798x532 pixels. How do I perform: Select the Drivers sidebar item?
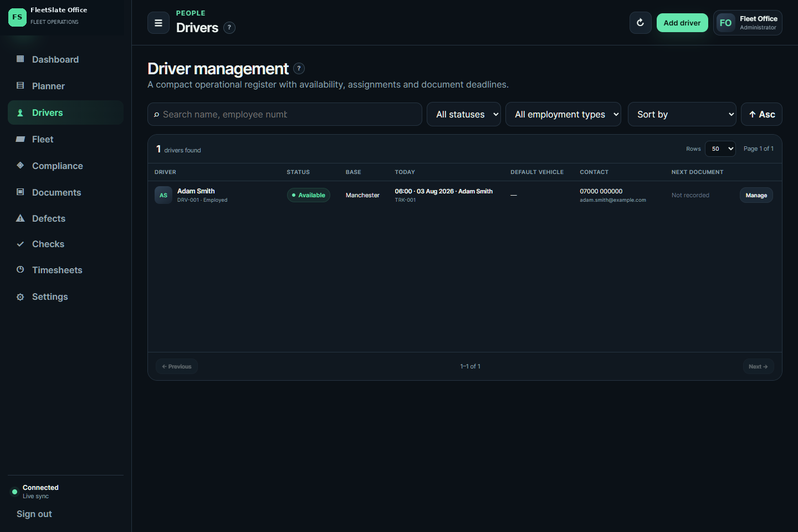[65, 112]
